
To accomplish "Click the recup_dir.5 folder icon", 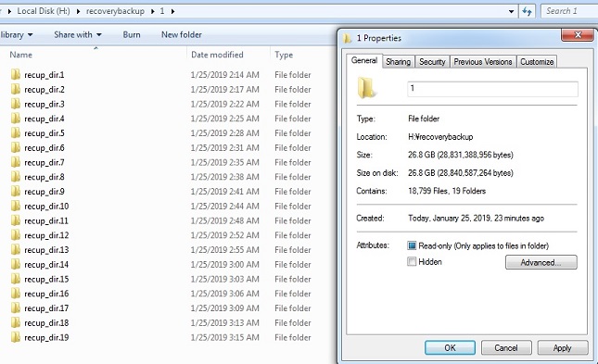I will click(16, 132).
